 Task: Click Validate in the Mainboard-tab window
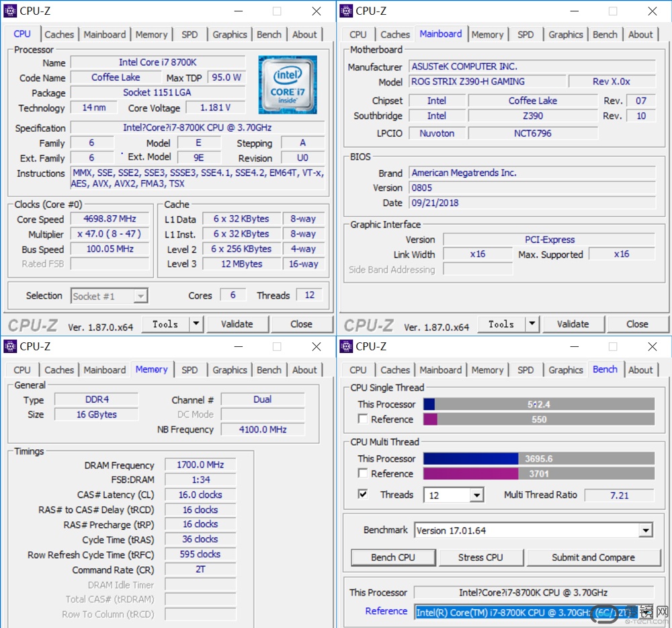pos(573,324)
